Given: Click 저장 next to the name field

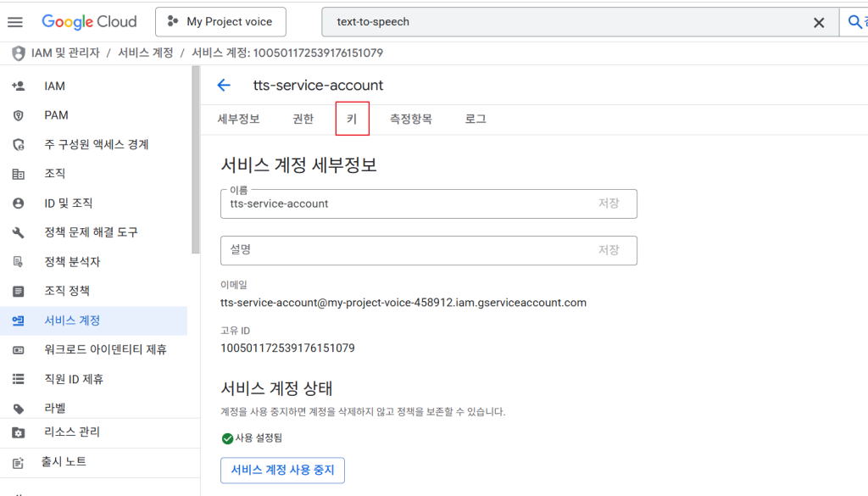Looking at the screenshot, I should point(609,203).
